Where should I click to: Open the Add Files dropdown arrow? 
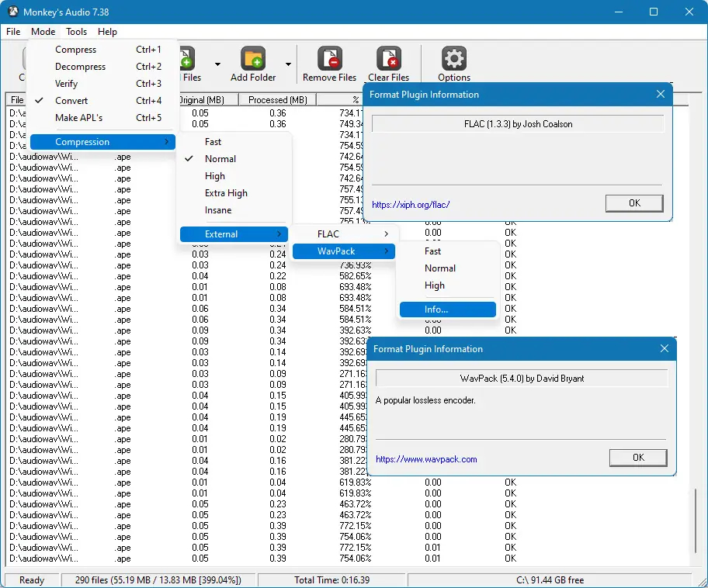pyautogui.click(x=217, y=64)
